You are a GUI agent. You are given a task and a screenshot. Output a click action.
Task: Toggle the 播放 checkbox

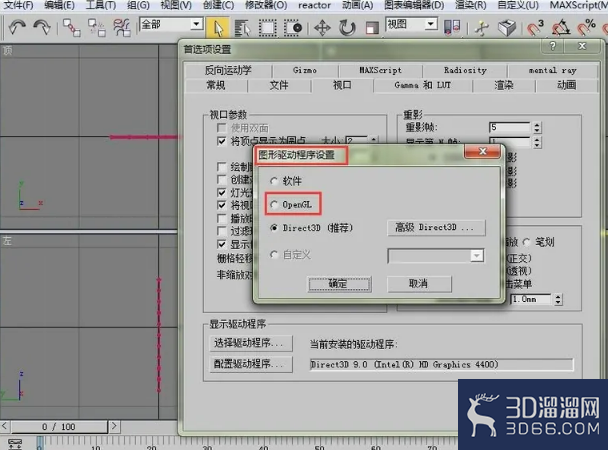[x=222, y=218]
